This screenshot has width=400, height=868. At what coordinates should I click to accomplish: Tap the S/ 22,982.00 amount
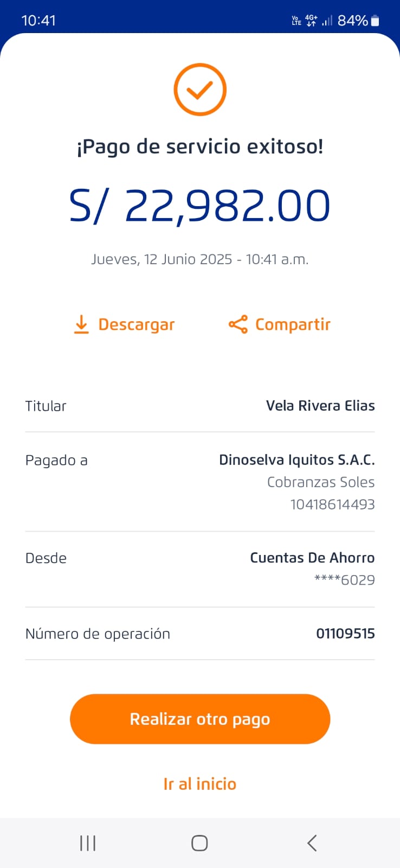pos(200,206)
